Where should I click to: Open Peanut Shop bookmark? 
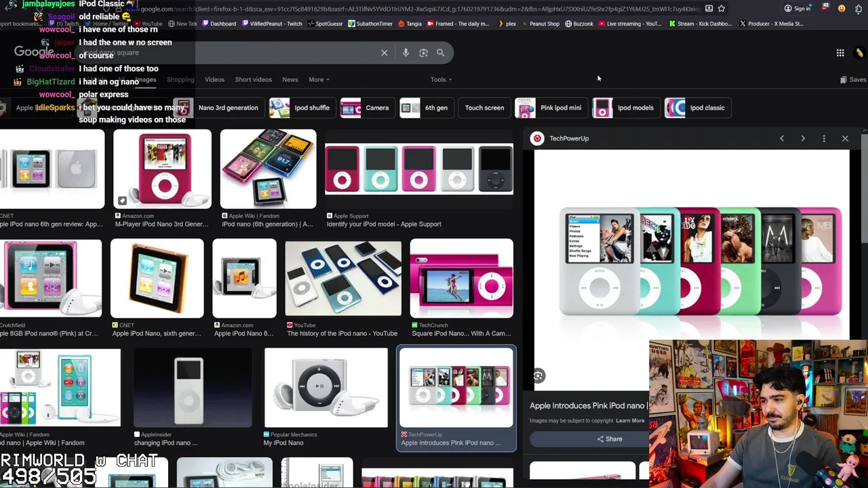click(540, 24)
